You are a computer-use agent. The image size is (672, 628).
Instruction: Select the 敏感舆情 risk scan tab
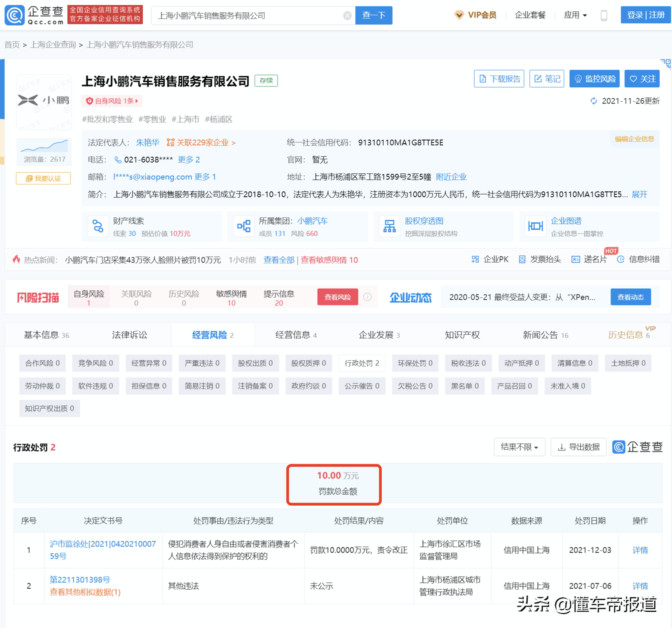pos(231,297)
